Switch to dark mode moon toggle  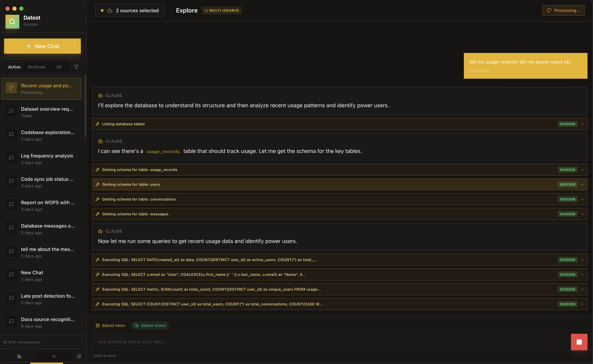(x=19, y=356)
